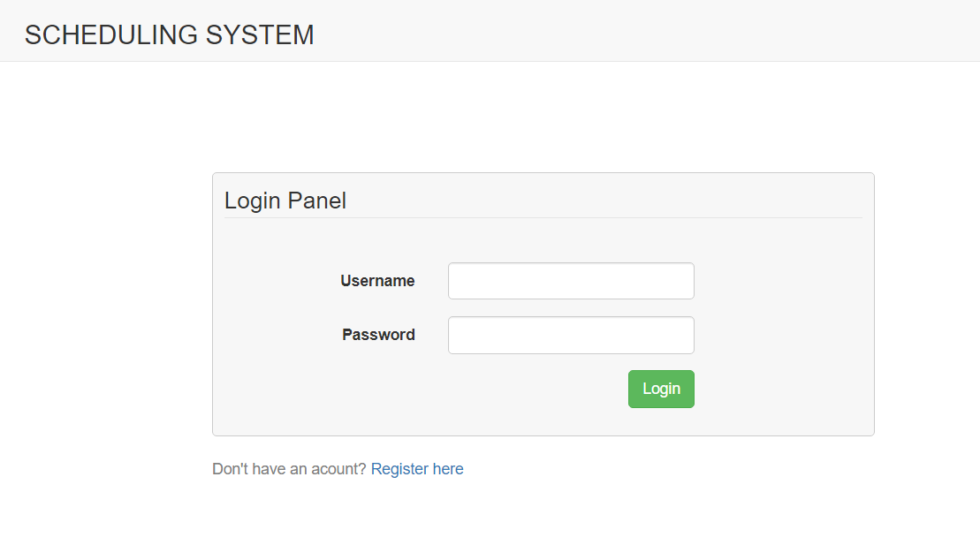Click inside the empty Username box
The height and width of the screenshot is (545, 980).
[570, 280]
